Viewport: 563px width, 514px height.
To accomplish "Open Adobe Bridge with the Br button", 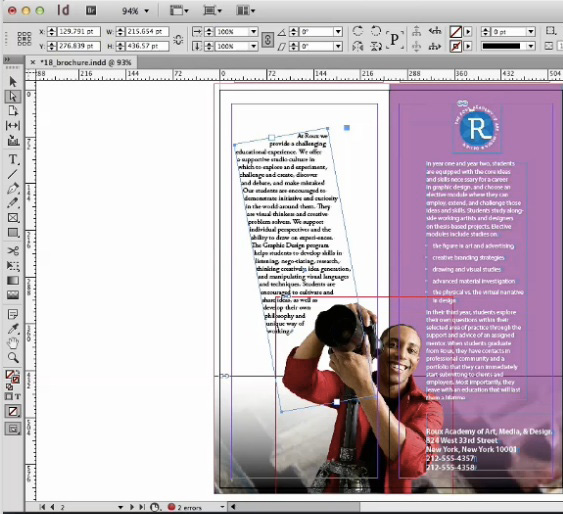I will pyautogui.click(x=91, y=10).
